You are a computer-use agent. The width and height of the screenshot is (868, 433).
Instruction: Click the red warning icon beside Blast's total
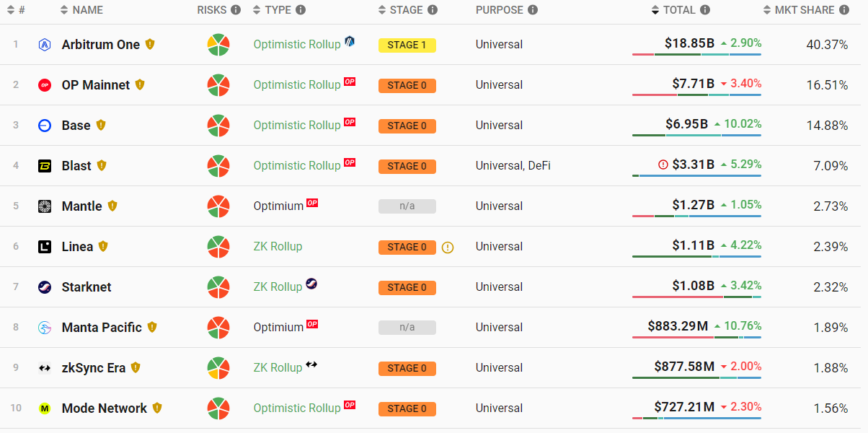click(663, 165)
